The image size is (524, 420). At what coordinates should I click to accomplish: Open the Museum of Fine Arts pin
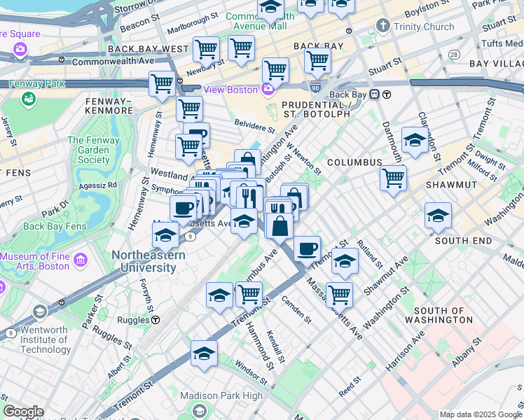[81, 260]
